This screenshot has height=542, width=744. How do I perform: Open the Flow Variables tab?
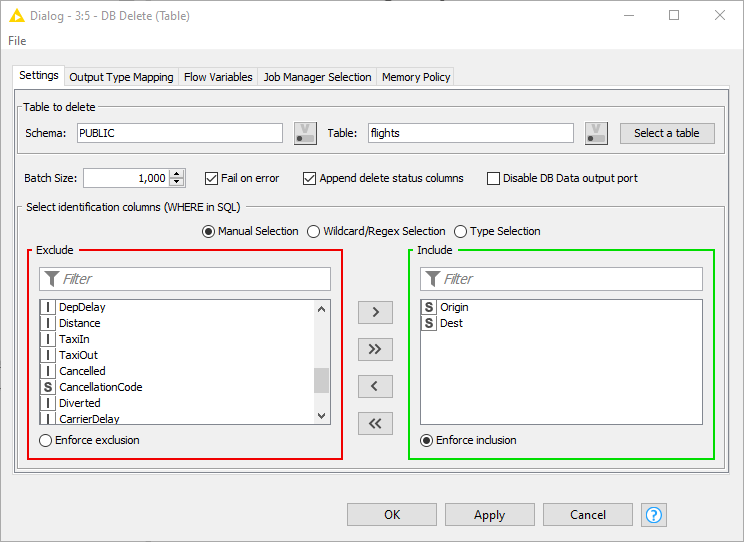pyautogui.click(x=218, y=77)
